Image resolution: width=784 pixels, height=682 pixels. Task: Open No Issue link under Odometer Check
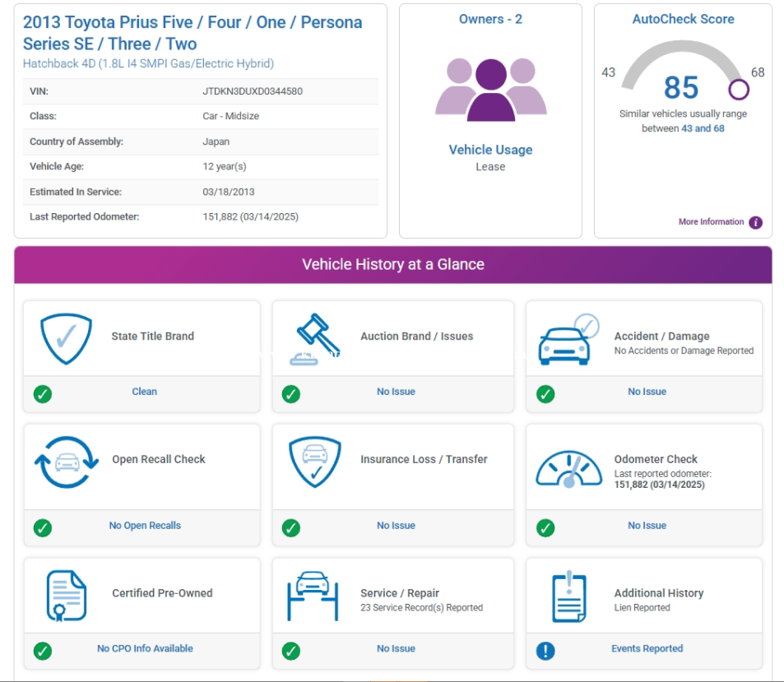click(647, 526)
